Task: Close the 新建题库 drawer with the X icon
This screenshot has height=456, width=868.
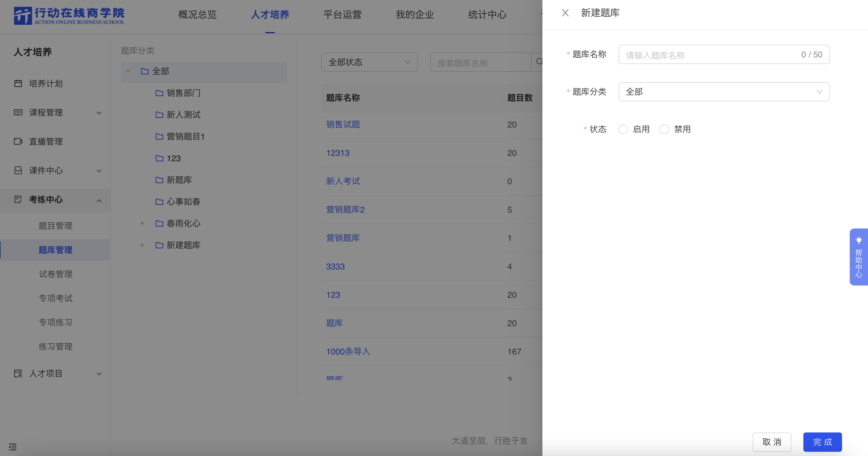Action: pos(565,13)
